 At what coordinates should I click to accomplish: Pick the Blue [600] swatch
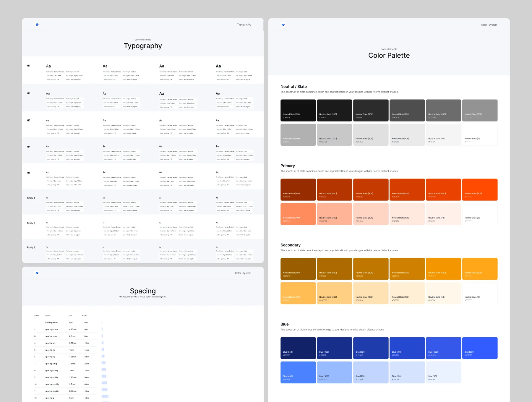pos(443,348)
